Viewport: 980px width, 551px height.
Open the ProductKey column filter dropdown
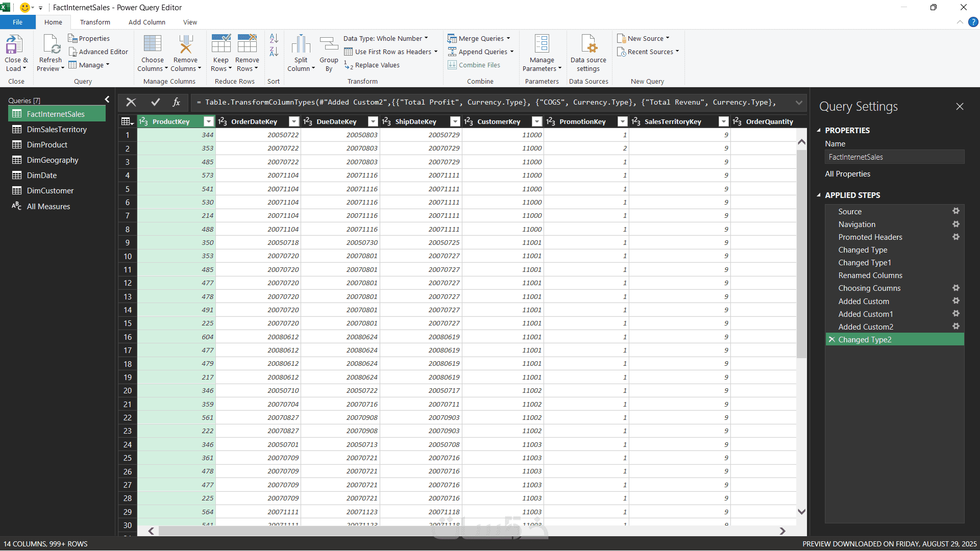[208, 121]
